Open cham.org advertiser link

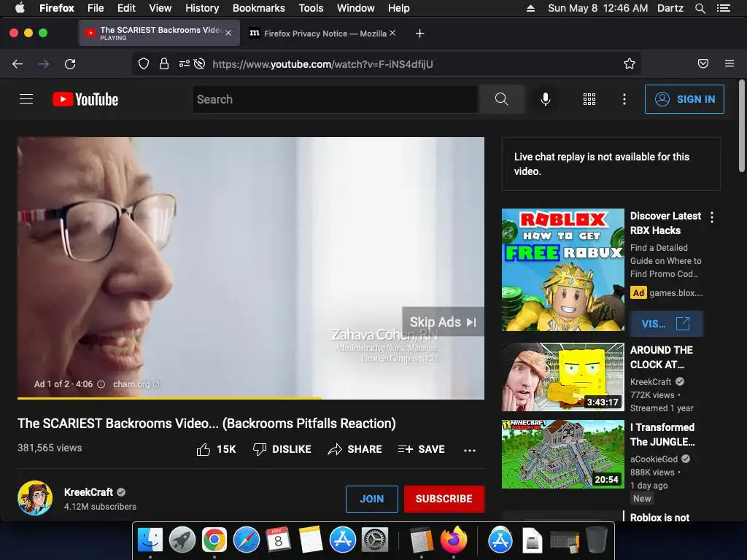coord(136,384)
